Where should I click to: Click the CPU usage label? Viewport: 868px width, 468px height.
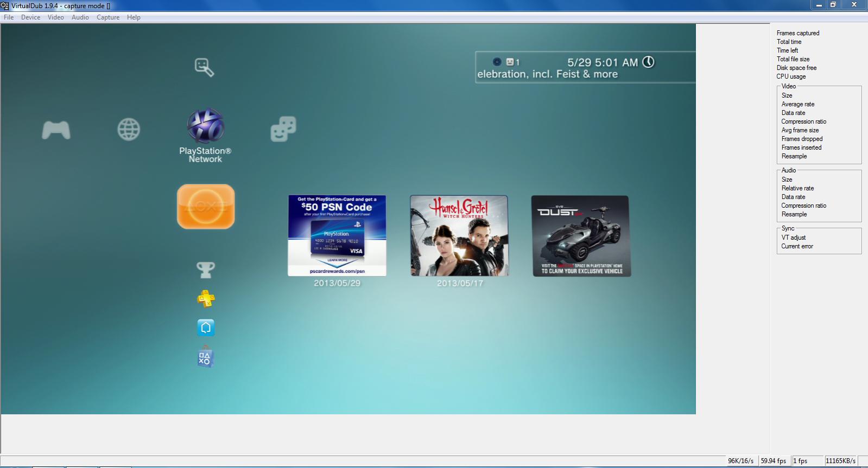[791, 76]
